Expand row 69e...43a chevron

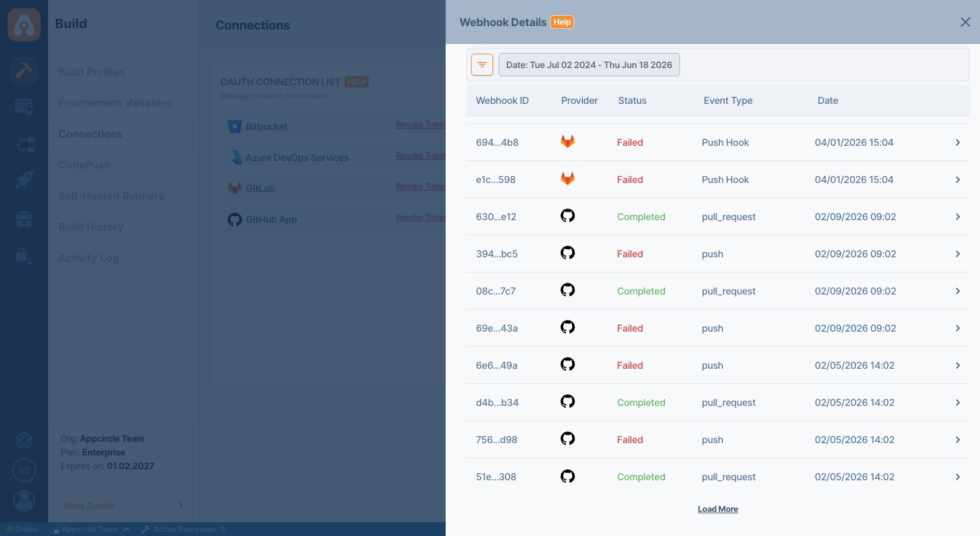[957, 328]
